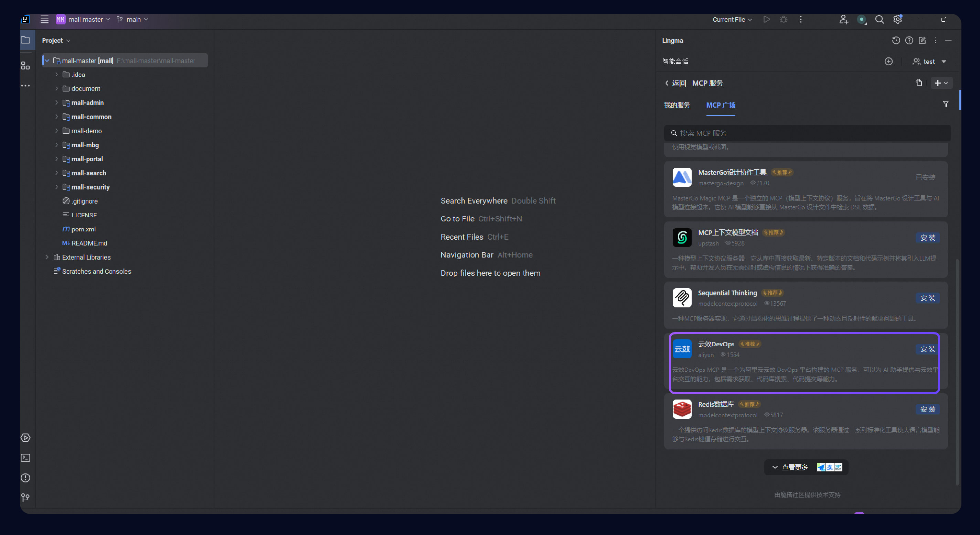Open Lingma panel options menu
Screen dimensions: 980x535
(936, 40)
